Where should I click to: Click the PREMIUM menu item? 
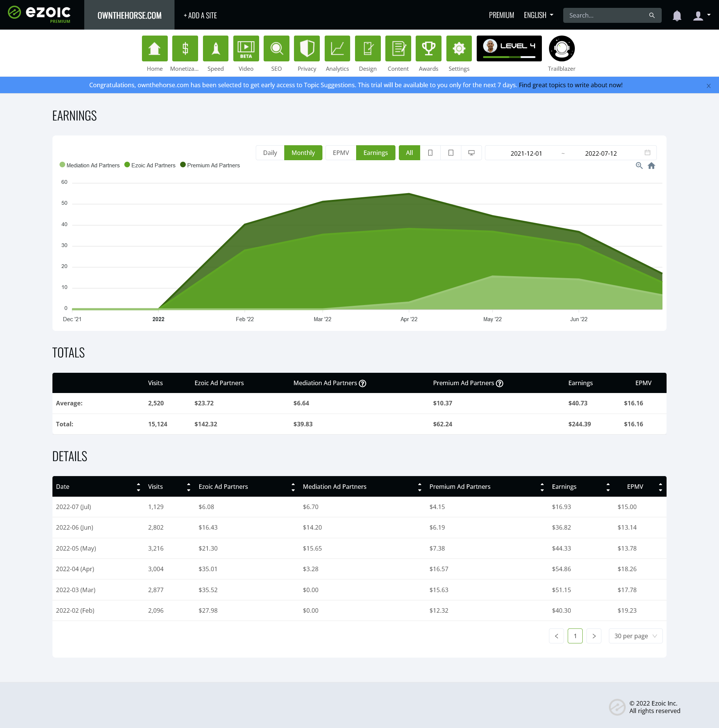pos(501,15)
